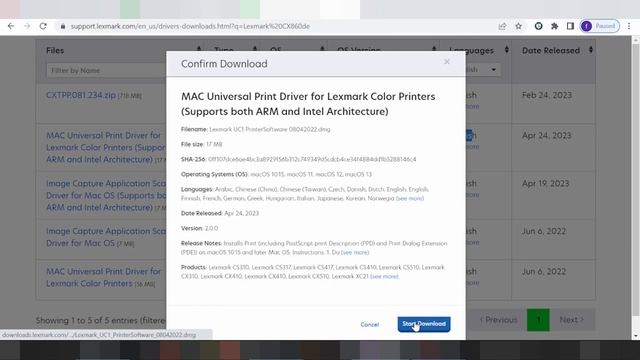Expand products list see more link

pos(384,276)
